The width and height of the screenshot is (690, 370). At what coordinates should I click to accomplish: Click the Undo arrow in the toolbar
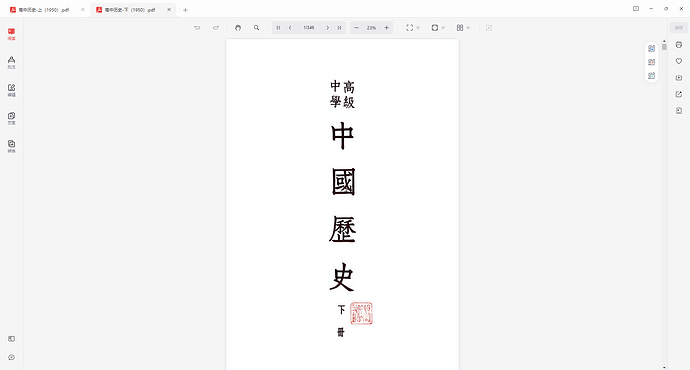(197, 28)
